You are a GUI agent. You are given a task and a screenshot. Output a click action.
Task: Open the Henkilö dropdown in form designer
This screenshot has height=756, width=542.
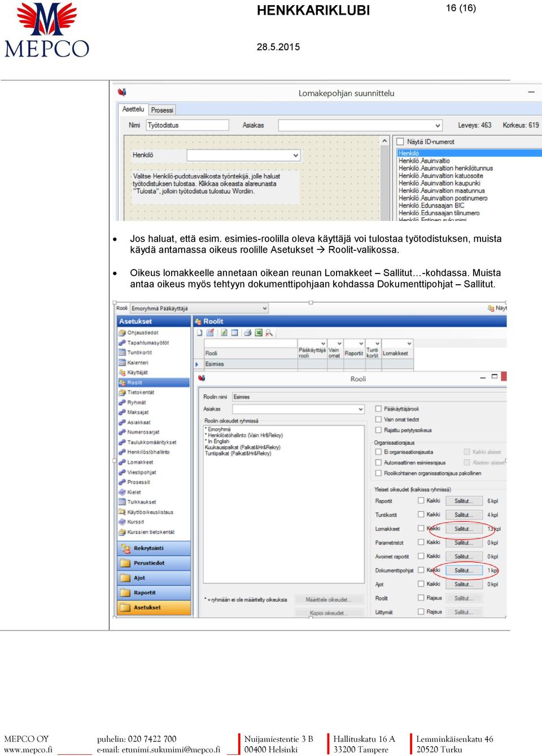pos(296,155)
